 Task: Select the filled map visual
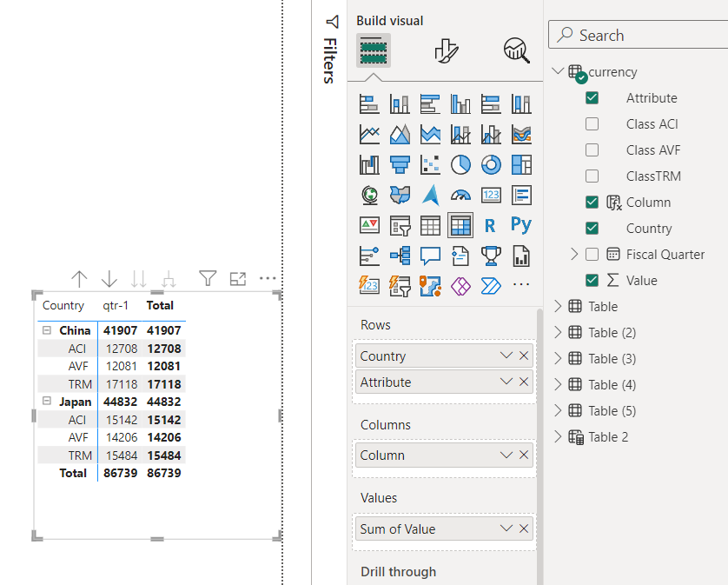point(400,196)
